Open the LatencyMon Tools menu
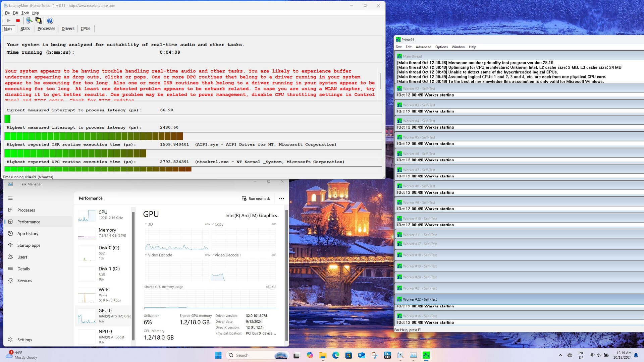The width and height of the screenshot is (644, 362). click(x=25, y=13)
